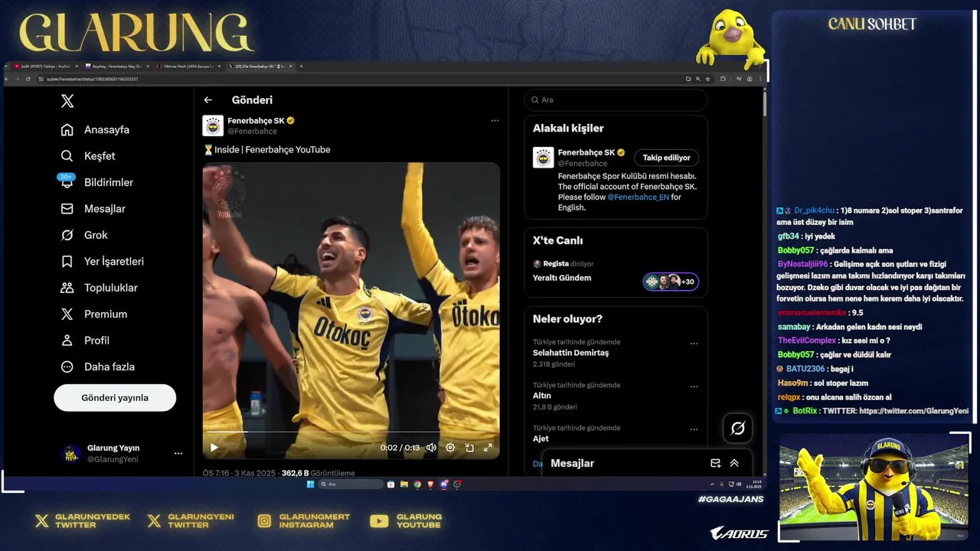The width and height of the screenshot is (980, 551).
Task: Open the Selahattin Demirtaş trend
Action: coord(570,353)
